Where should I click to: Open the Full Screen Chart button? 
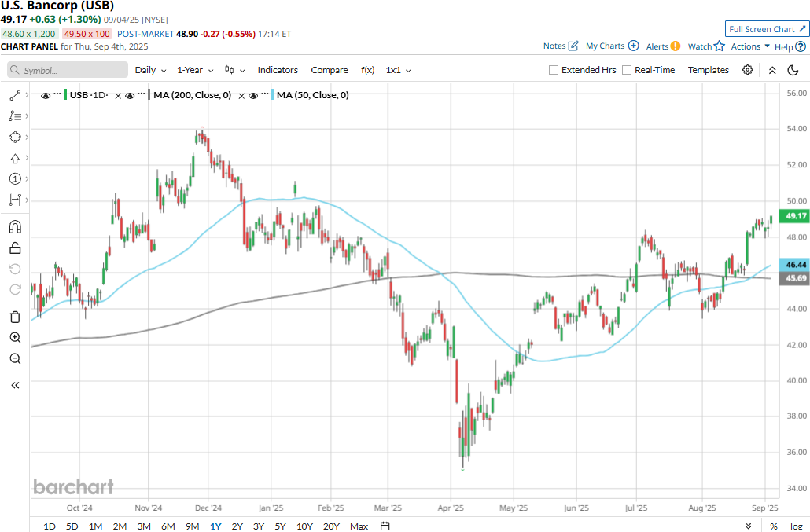pos(767,29)
